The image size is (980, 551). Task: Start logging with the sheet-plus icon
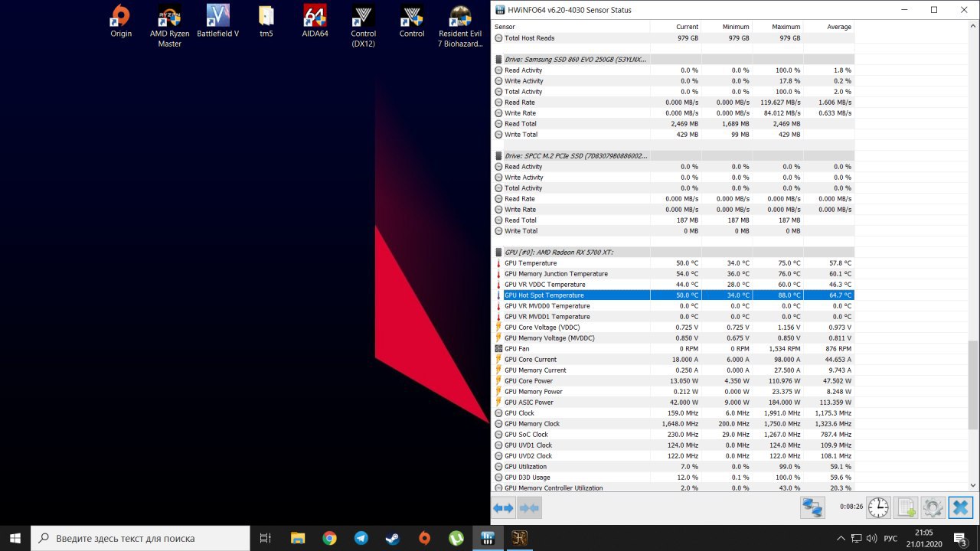[906, 507]
